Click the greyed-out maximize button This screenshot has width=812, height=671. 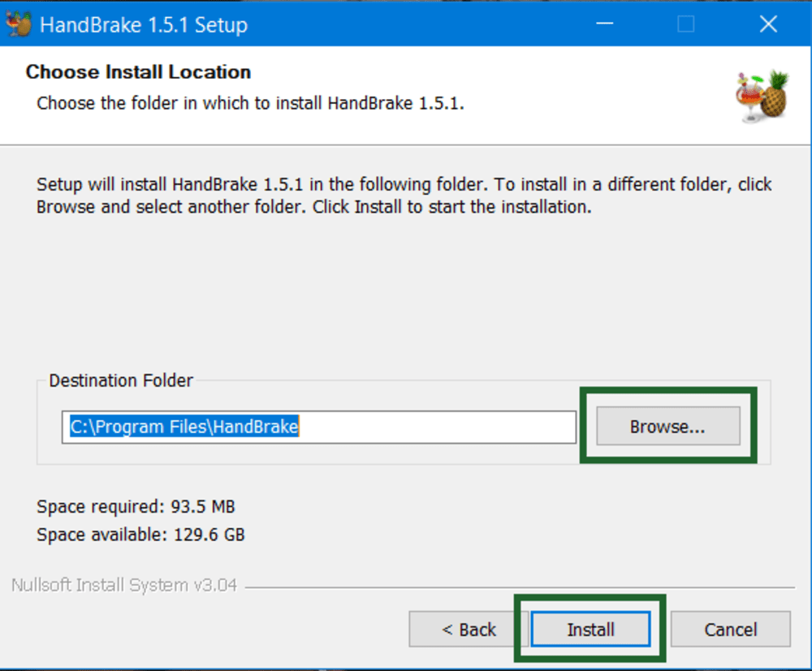[x=686, y=24]
